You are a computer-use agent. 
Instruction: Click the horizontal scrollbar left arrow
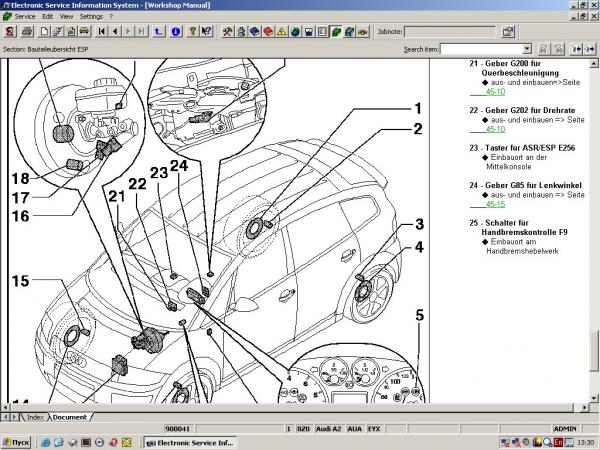[x=5, y=407]
